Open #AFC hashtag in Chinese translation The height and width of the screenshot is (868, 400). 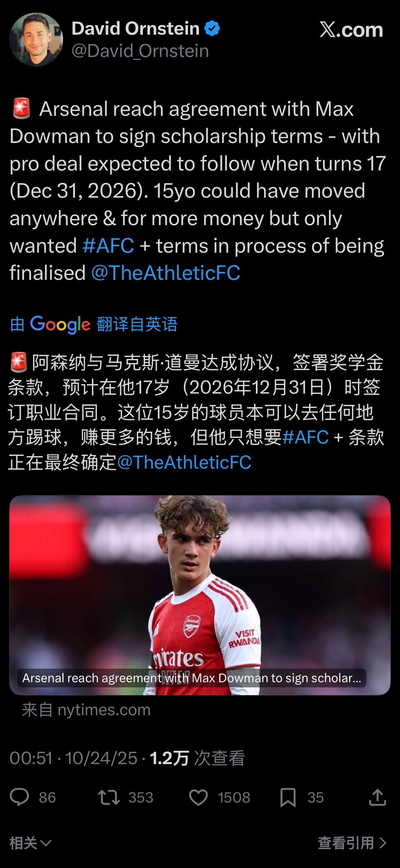[305, 437]
